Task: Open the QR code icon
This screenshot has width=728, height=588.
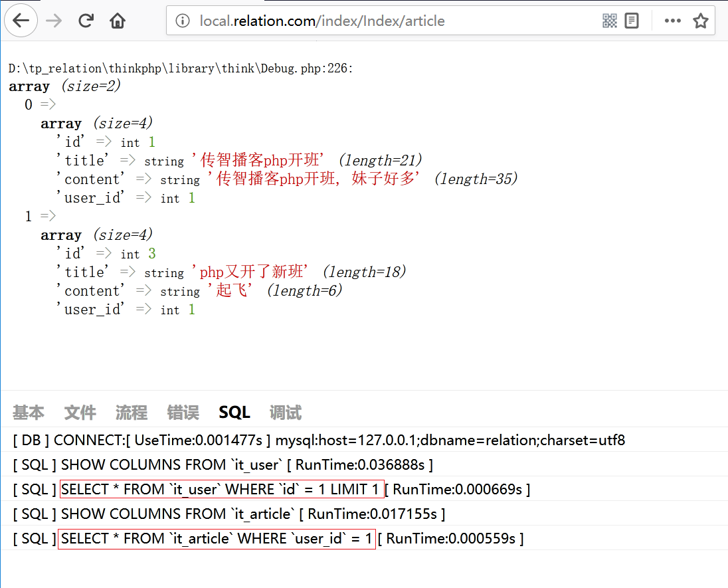Action: (x=610, y=21)
